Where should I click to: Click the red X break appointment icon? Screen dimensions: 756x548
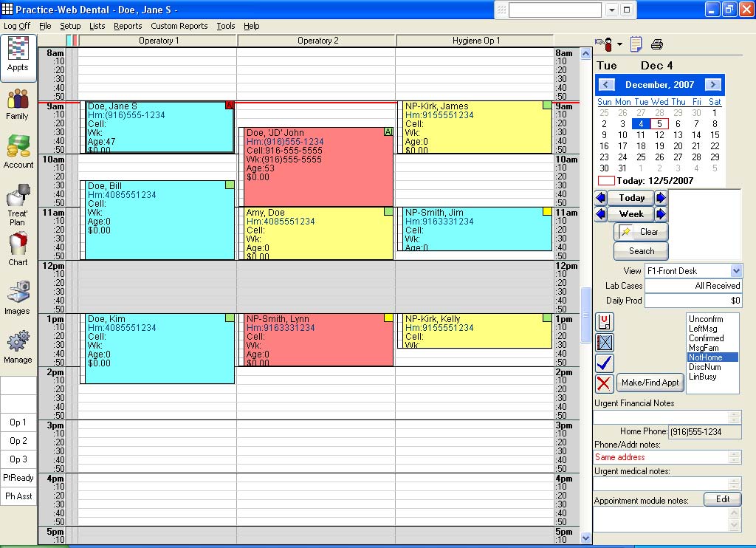click(603, 383)
